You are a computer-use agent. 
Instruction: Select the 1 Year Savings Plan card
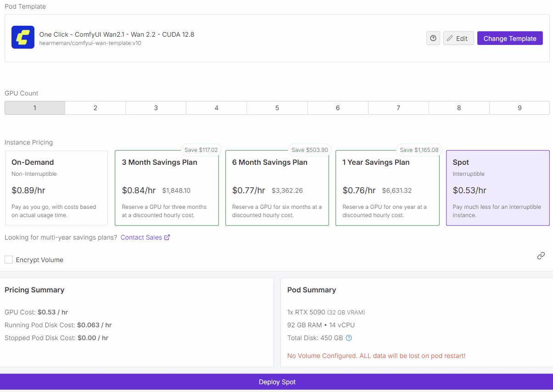coord(387,188)
